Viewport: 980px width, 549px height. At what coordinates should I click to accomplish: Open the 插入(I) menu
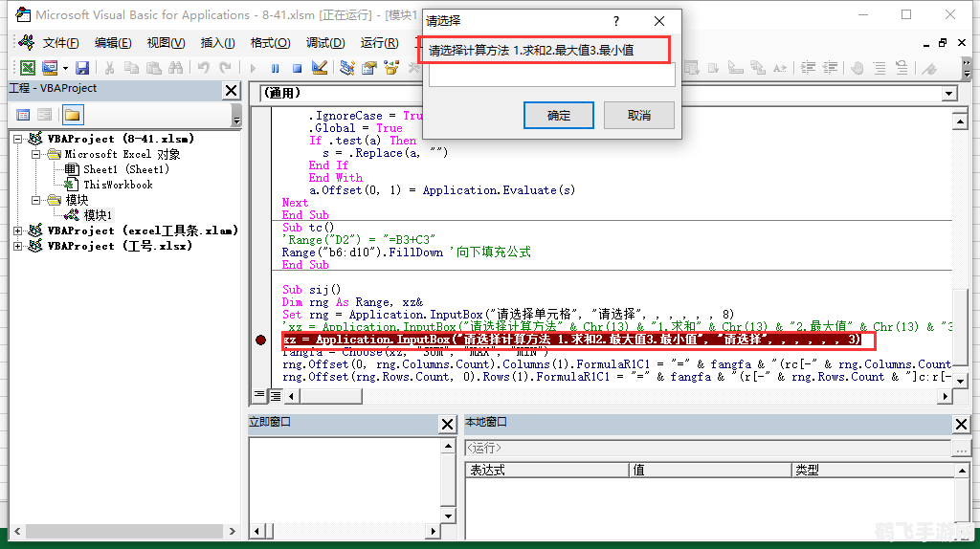pos(217,43)
